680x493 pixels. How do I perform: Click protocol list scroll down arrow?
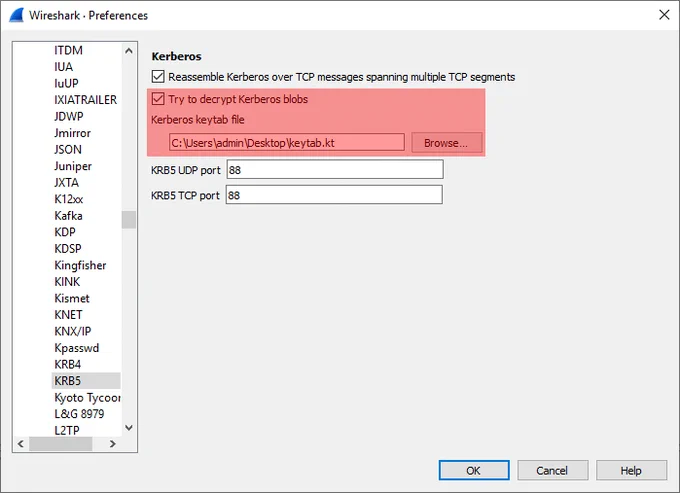[x=129, y=428]
